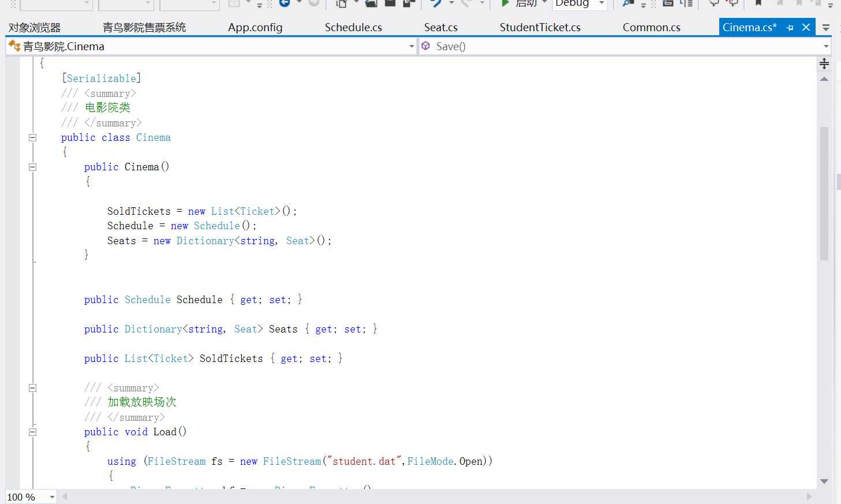Open the 100 % zoom dropdown
This screenshot has height=504, width=841.
(x=52, y=497)
